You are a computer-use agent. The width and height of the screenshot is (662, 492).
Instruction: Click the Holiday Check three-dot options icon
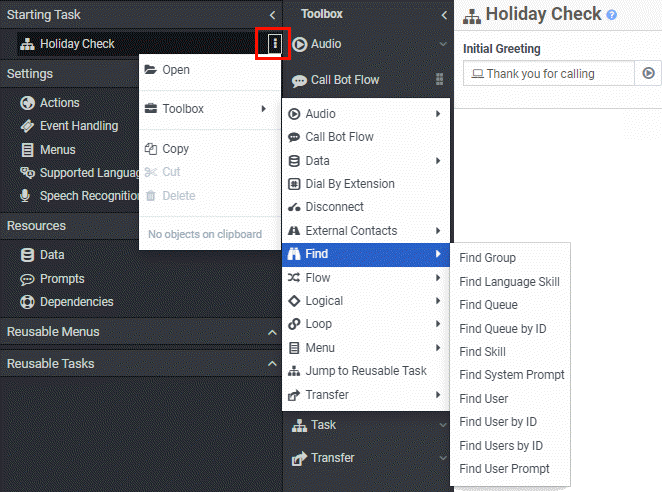click(274, 43)
